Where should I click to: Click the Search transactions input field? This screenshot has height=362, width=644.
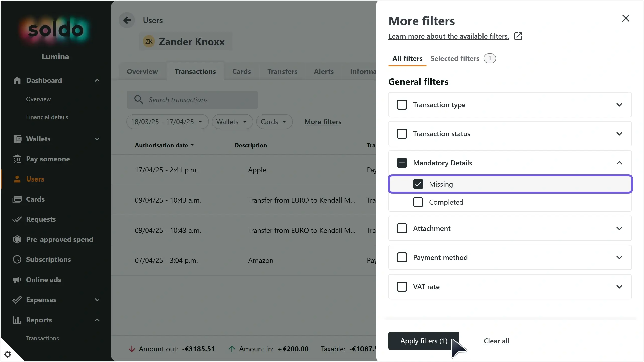(192, 100)
